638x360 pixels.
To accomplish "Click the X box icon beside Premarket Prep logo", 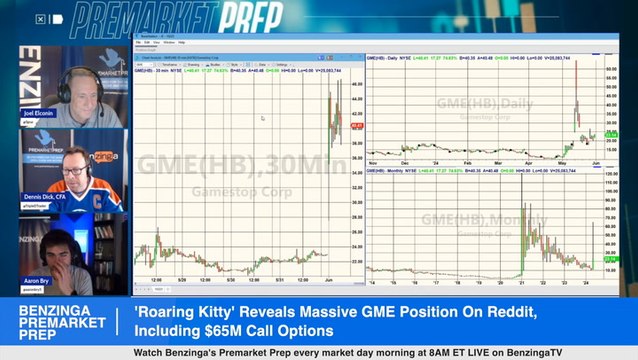I will [40, 19].
